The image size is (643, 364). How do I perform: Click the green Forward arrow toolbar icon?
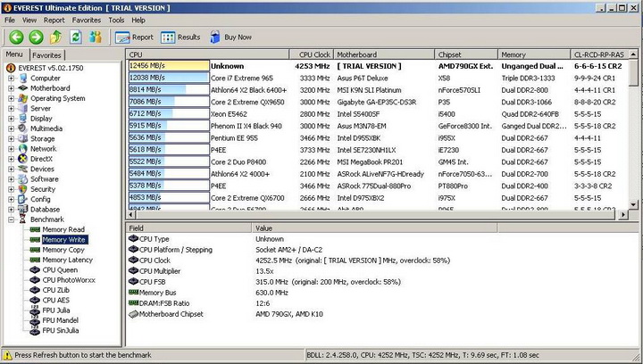(x=36, y=37)
